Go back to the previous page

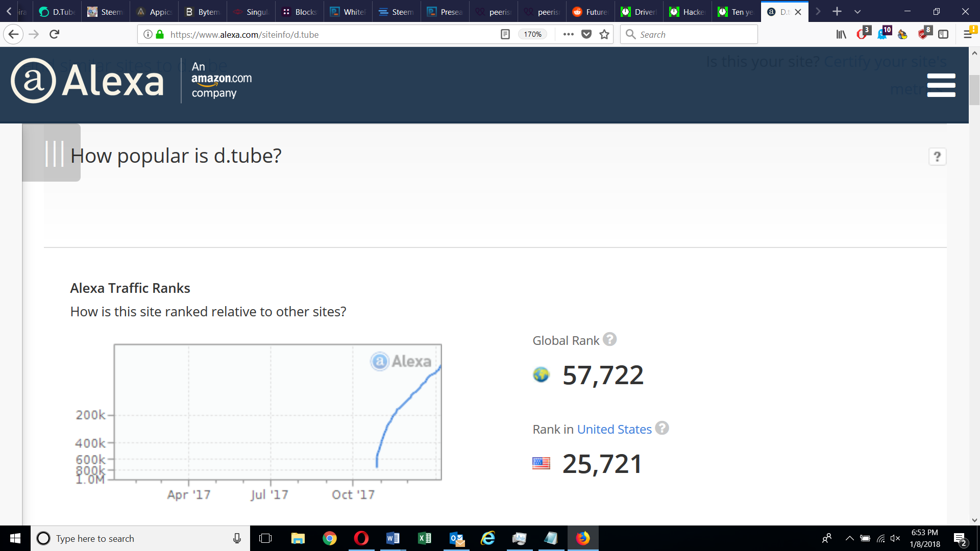coord(13,34)
